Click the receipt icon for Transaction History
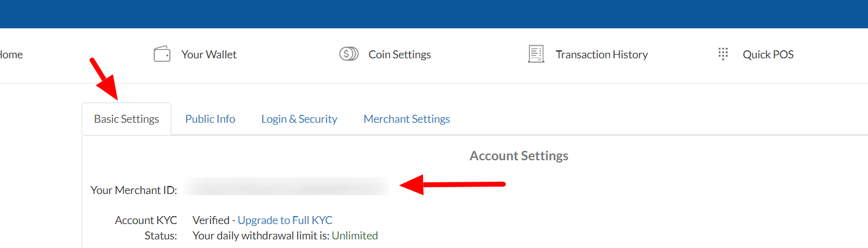868x248 pixels. 536,54
